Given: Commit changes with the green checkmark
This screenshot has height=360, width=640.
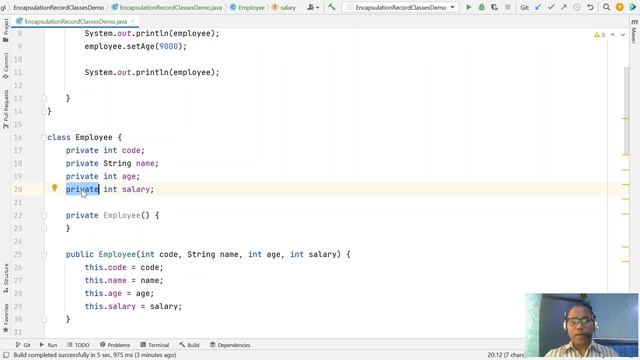Looking at the screenshot, I should (x=551, y=7).
